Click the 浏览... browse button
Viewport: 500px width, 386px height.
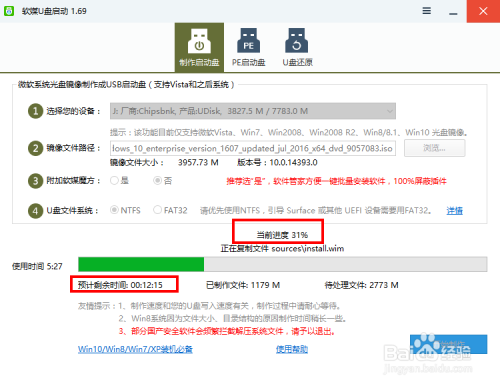click(434, 148)
